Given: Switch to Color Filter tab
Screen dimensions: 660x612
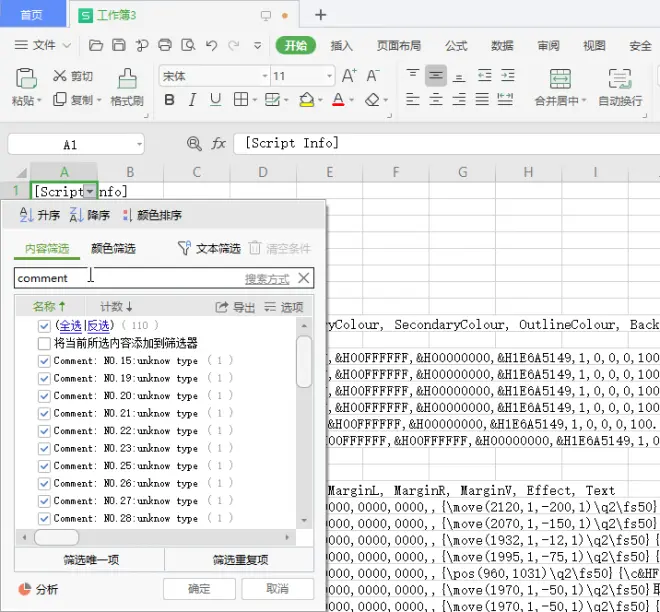Looking at the screenshot, I should [x=113, y=249].
